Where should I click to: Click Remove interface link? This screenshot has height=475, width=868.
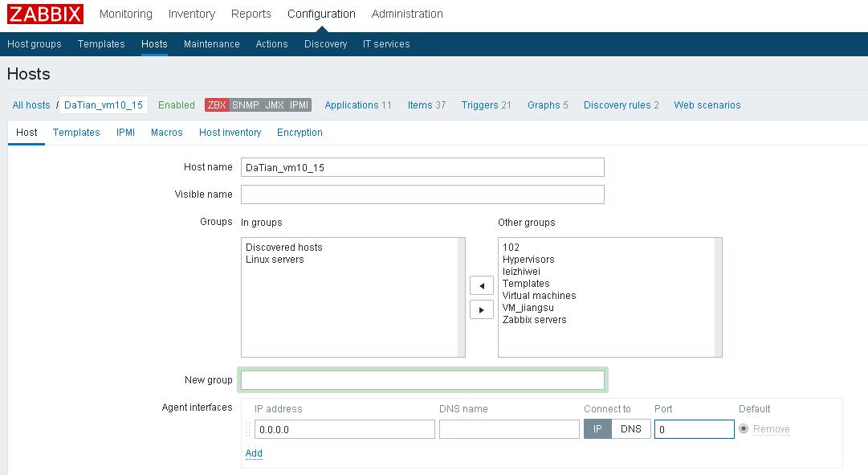click(771, 429)
